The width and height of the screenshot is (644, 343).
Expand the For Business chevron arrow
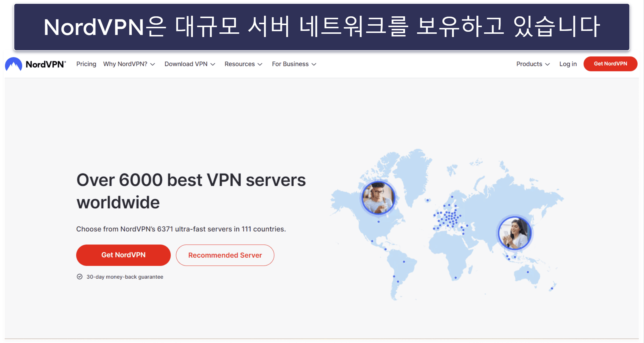pyautogui.click(x=314, y=64)
